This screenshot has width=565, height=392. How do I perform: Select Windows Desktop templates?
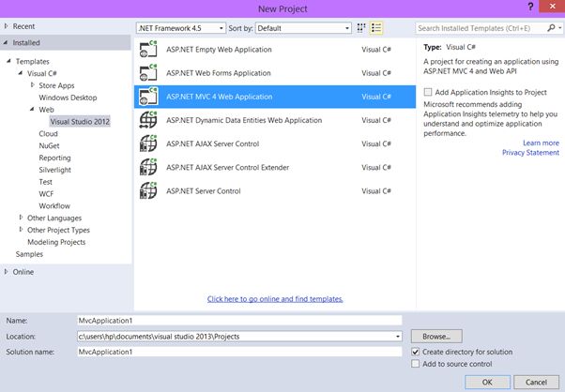[x=68, y=98]
